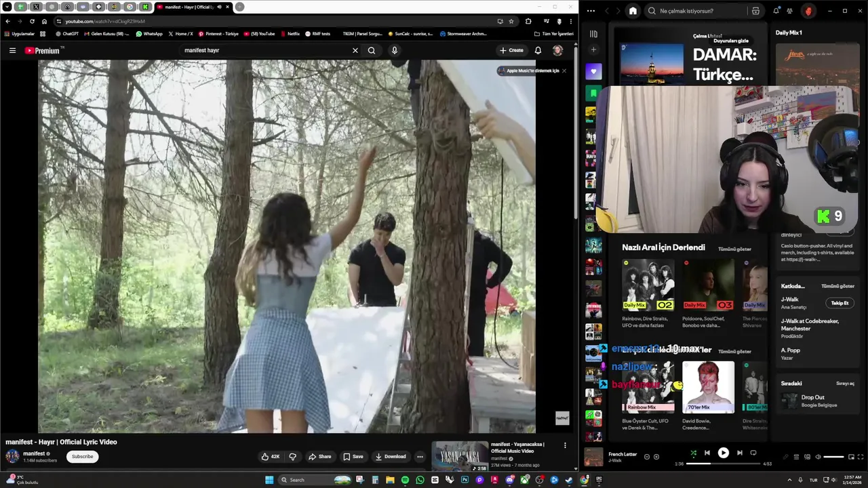This screenshot has height=488, width=868.
Task: Toggle Spotify repeat mode
Action: pos(753,453)
